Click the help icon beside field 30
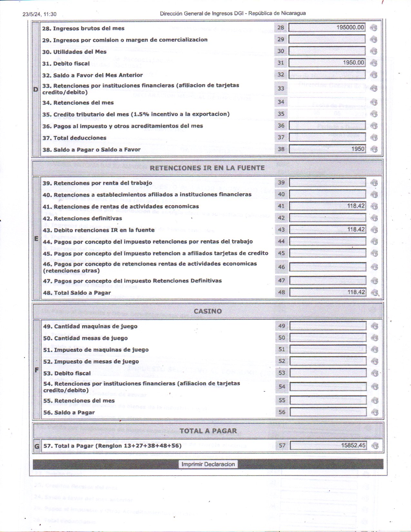The width and height of the screenshot is (411, 532). coord(373,51)
